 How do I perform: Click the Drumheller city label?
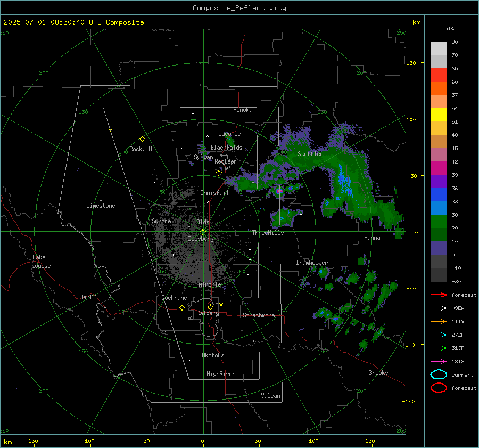311,263
